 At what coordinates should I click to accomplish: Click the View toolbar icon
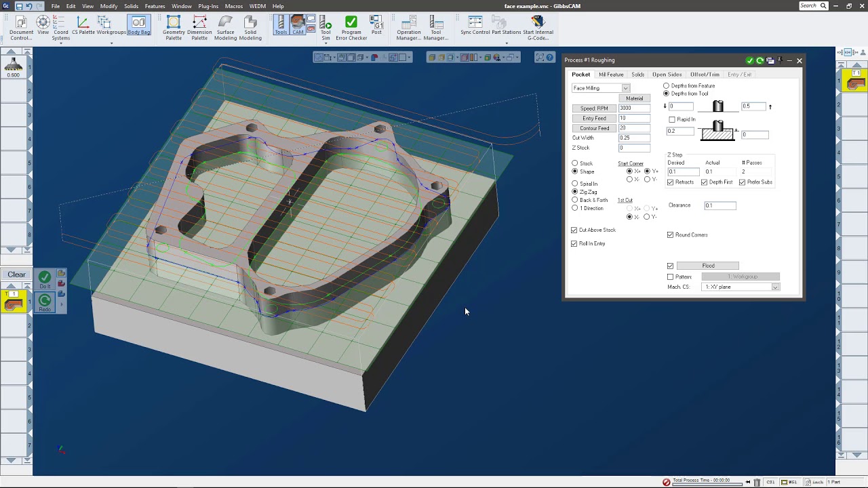43,26
